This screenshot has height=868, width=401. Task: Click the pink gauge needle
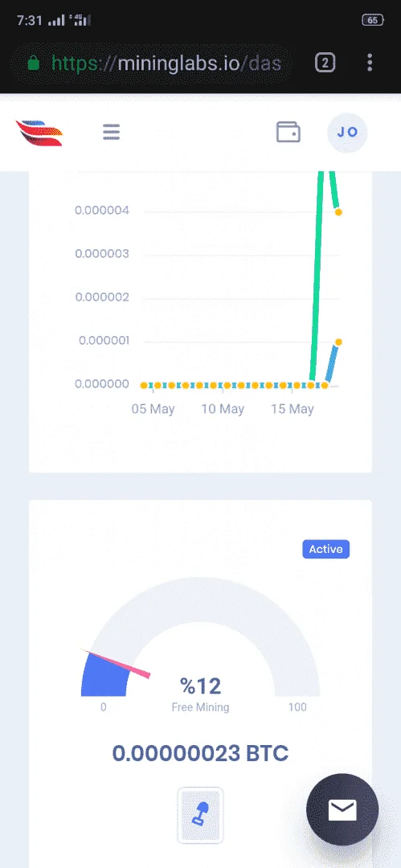tap(116, 663)
